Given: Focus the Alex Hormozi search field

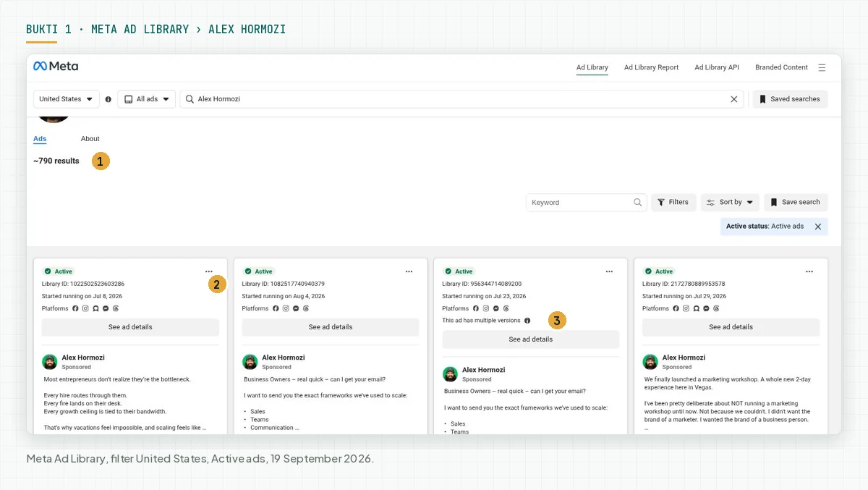Looking at the screenshot, I should [461, 99].
